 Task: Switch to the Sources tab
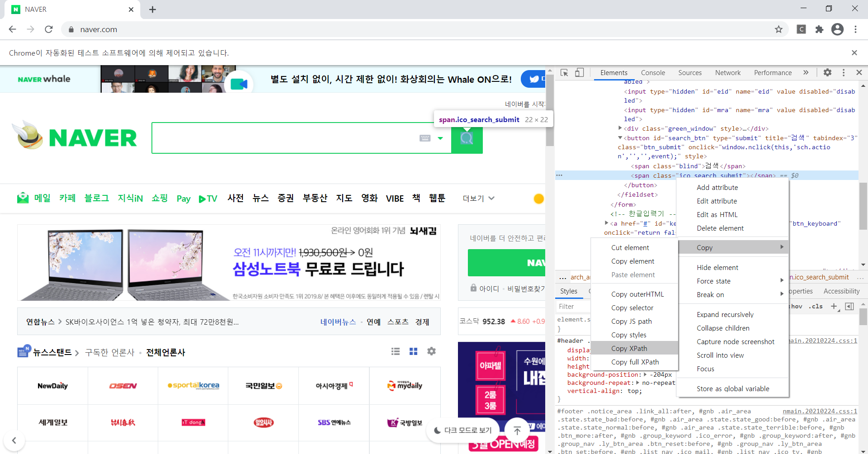coord(690,73)
